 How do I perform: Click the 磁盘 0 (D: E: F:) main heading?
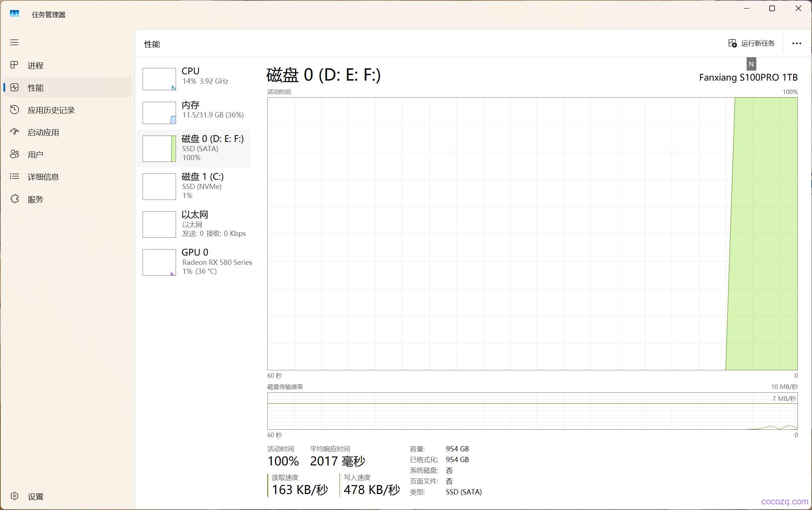(324, 75)
